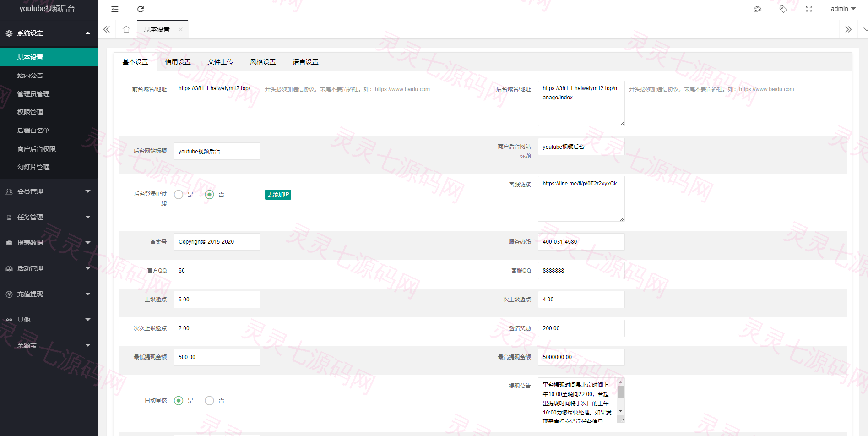Click the 充值提现 currency icon
Screen dimensions: 868x436
(9, 294)
